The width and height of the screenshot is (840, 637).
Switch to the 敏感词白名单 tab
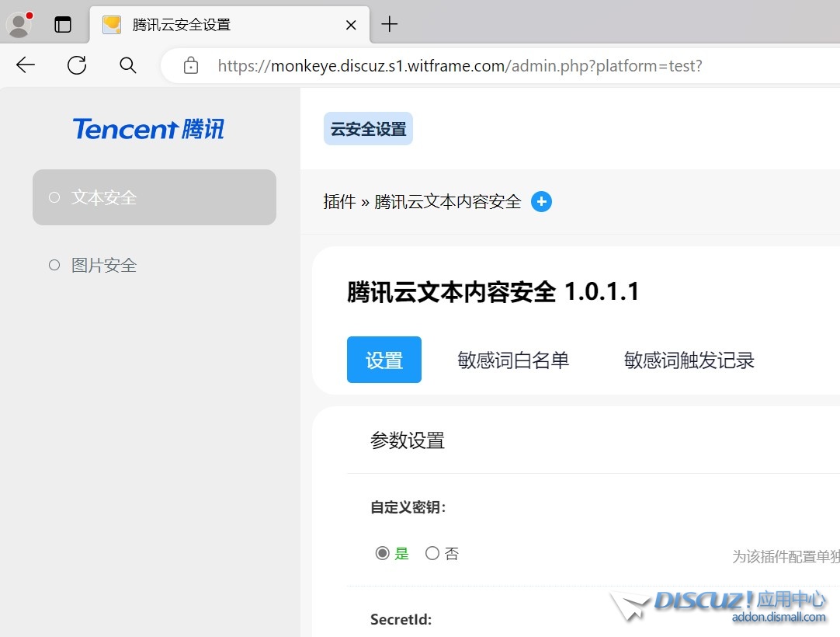coord(512,360)
